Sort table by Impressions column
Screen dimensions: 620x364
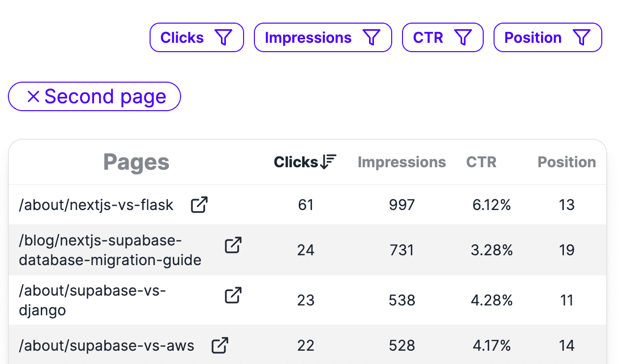[402, 162]
